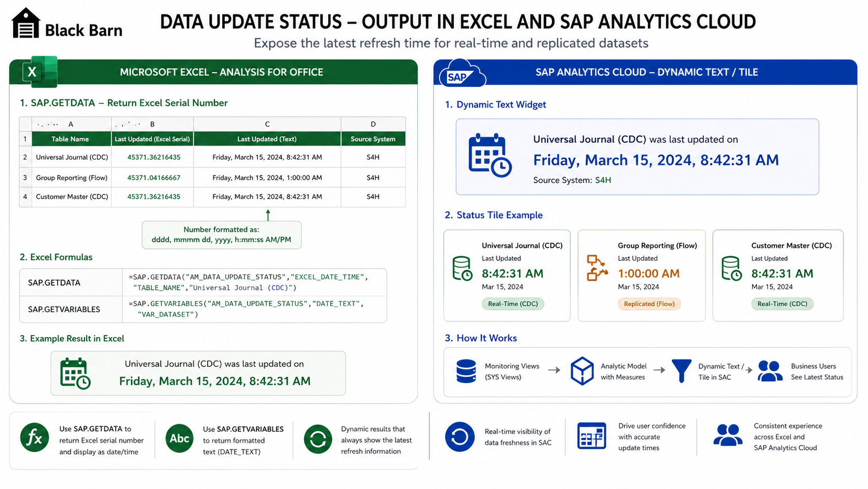Select column D header in spreadsheet
This screenshot has width=868, height=489.
(x=373, y=124)
